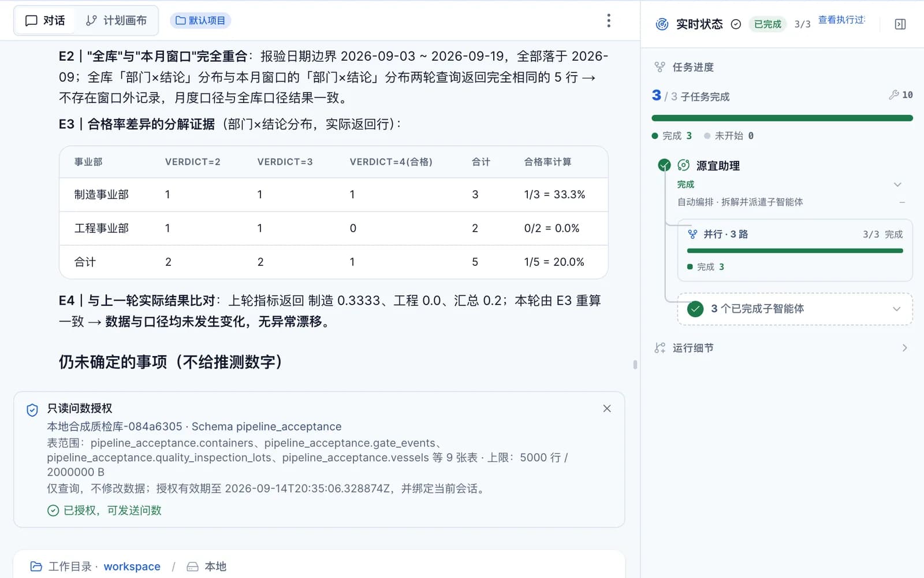This screenshot has height=578, width=924.
Task: Click the 合格率计算 column header
Action: point(547,162)
